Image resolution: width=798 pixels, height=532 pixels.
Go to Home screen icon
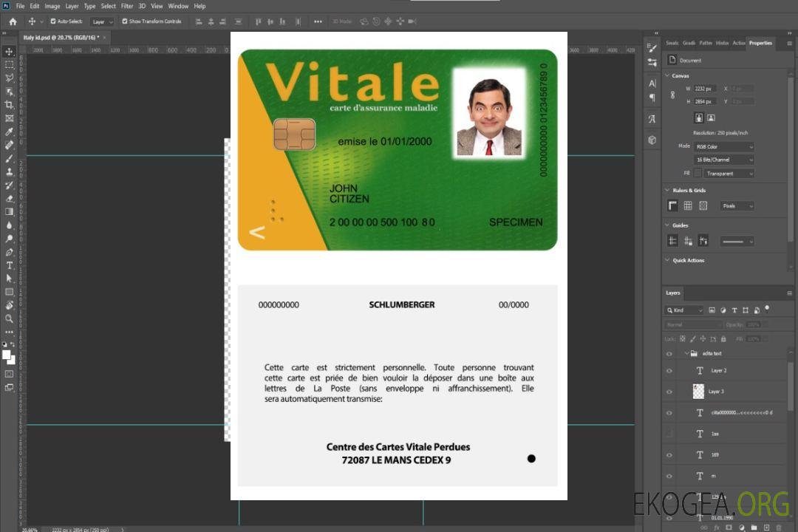[x=13, y=21]
